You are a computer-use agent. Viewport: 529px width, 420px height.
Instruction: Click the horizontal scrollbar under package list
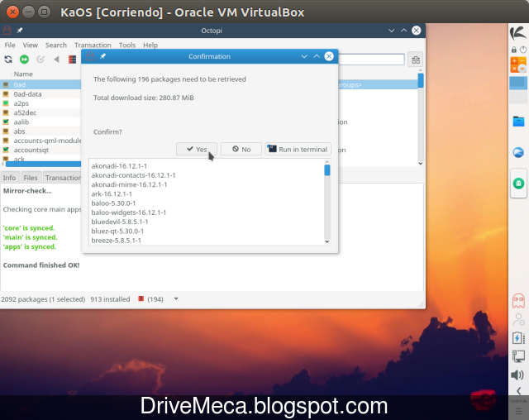pos(43,164)
